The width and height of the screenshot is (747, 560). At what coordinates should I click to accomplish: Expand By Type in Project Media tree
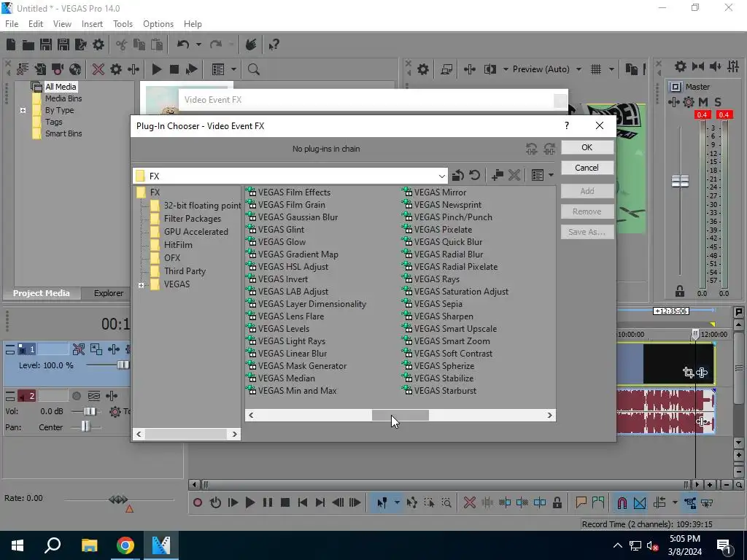[23, 110]
